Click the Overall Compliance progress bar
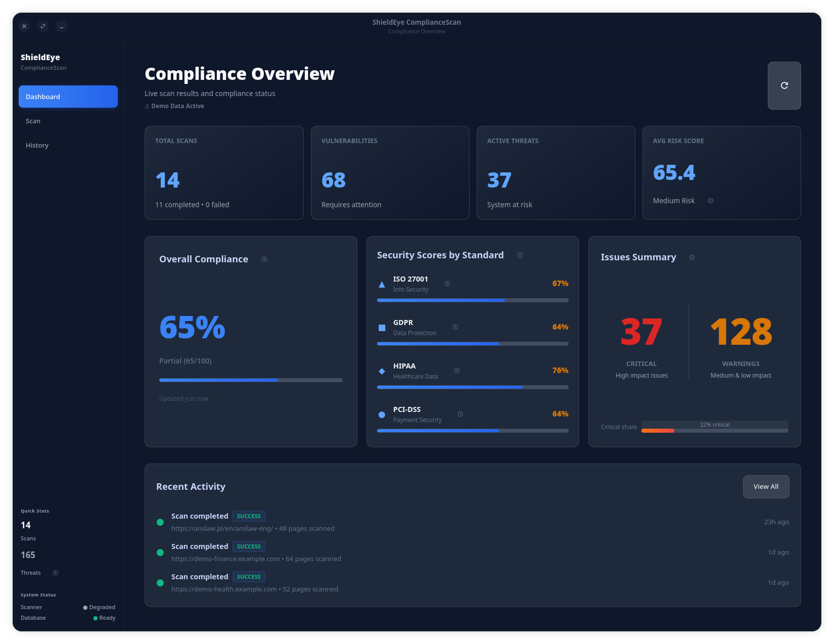The height and width of the screenshot is (644, 834). (251, 380)
